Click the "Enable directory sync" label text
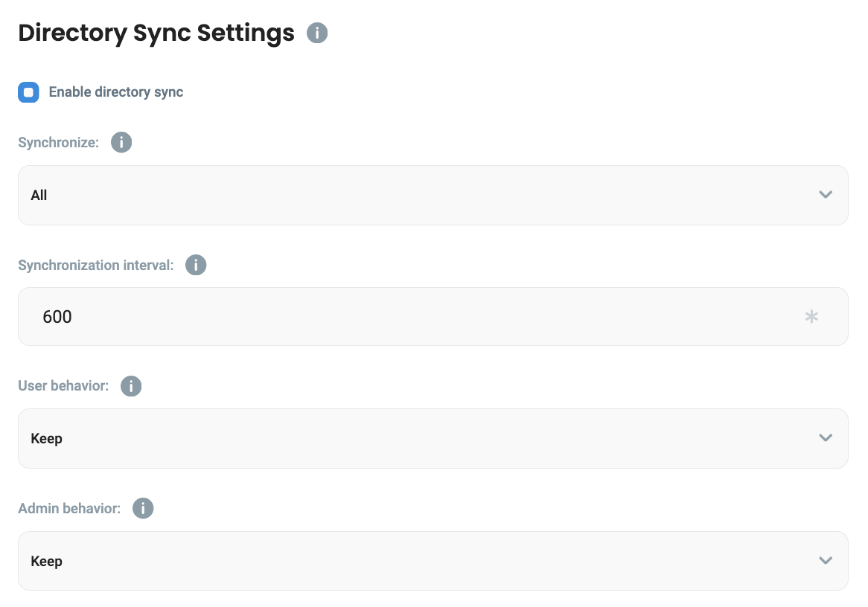Image resolution: width=868 pixels, height=607 pixels. pyautogui.click(x=116, y=92)
